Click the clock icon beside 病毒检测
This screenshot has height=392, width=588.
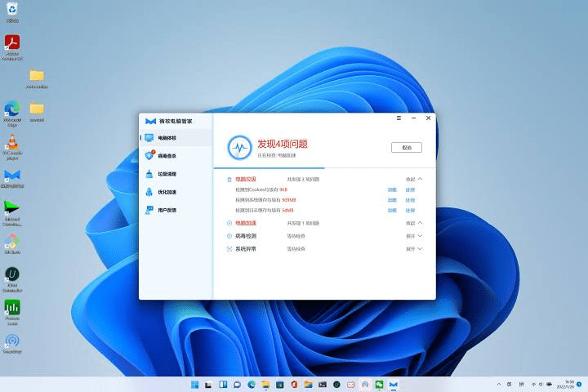point(229,236)
